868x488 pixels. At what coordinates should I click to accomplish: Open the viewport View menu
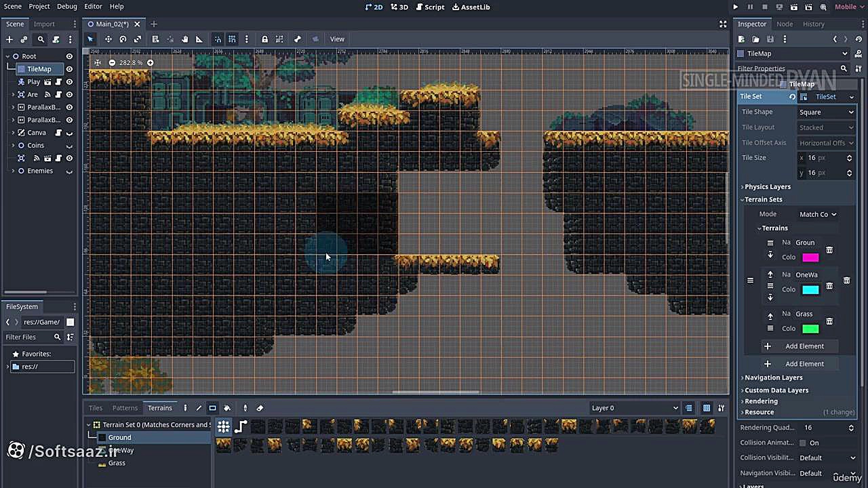[x=337, y=39]
